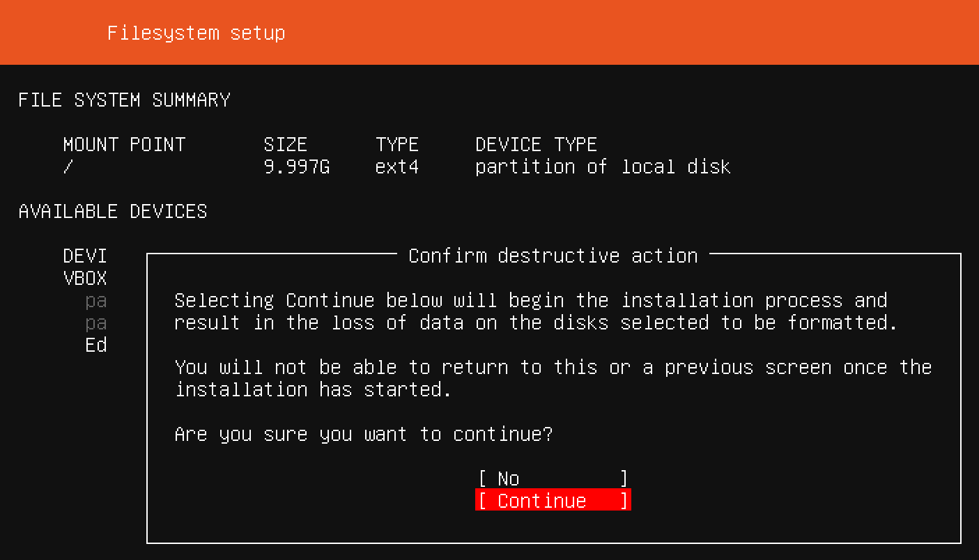
Task: Click the AVAILABLE DEVICES heading
Action: [x=113, y=211]
